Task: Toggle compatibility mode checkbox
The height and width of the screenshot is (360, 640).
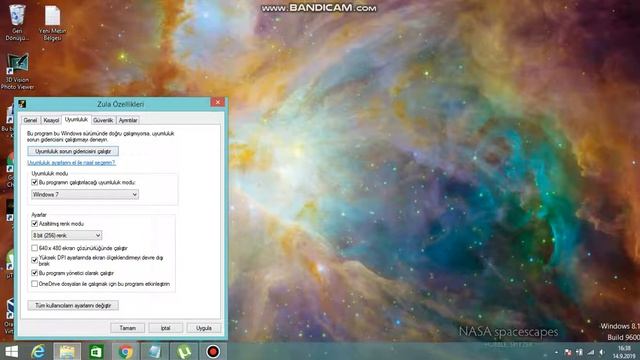Action: pyautogui.click(x=35, y=182)
